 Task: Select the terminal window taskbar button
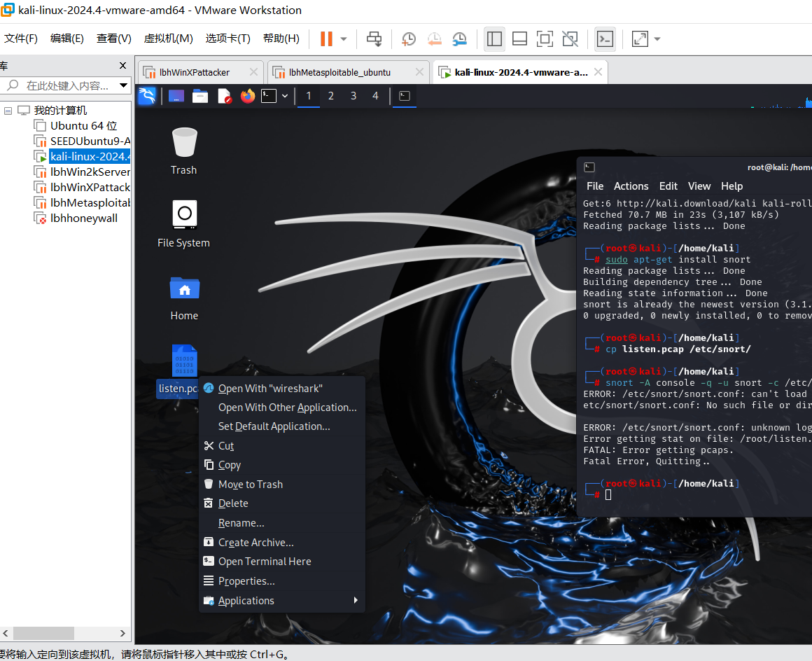(x=405, y=96)
